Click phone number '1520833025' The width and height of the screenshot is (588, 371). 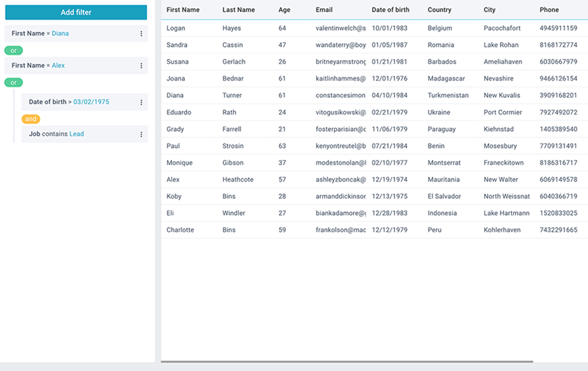tap(558, 213)
